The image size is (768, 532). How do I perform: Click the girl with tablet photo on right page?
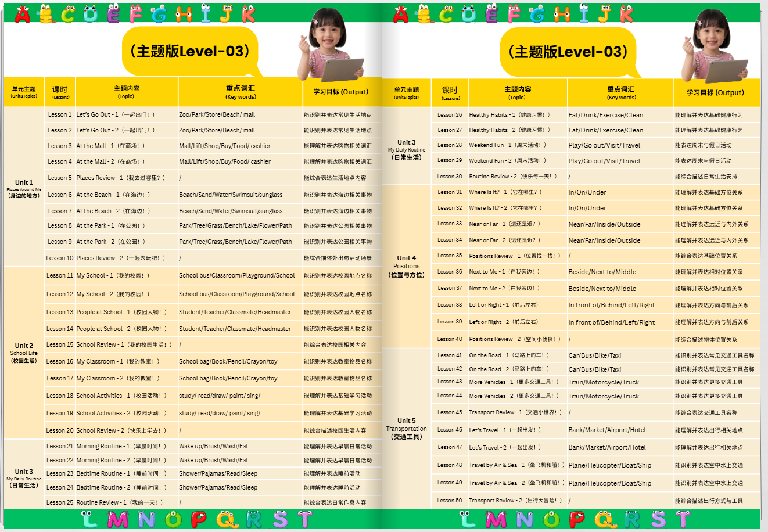click(713, 45)
